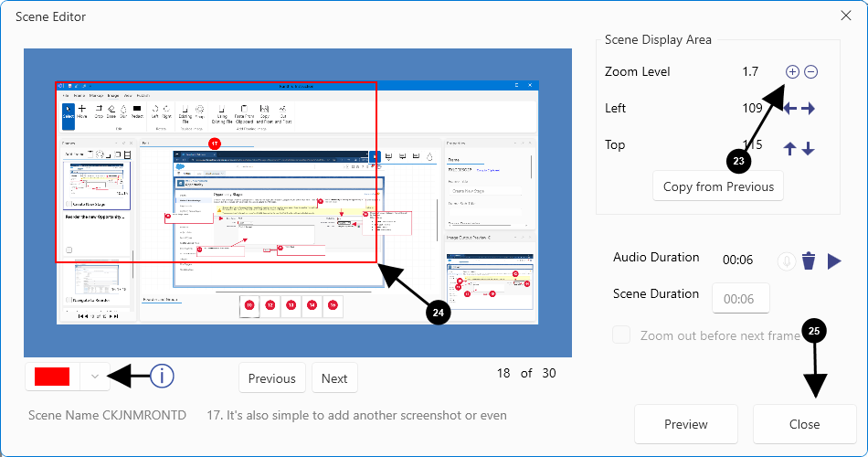The height and width of the screenshot is (457, 868).
Task: Click the zoom in plus icon
Action: tap(792, 72)
